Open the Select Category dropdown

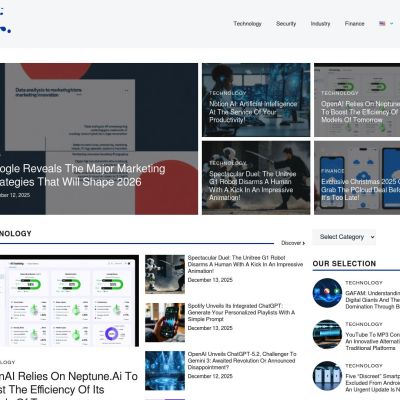(344, 237)
